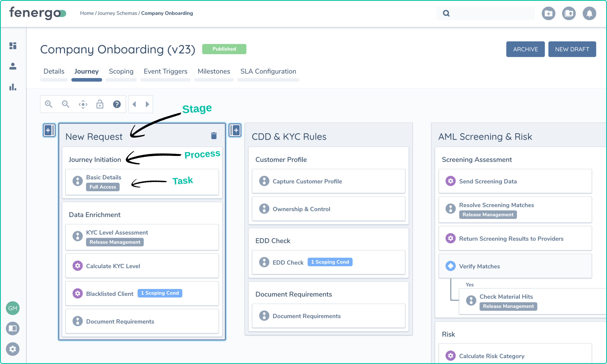Navigate to previous stage arrow
Image resolution: width=607 pixels, height=364 pixels.
134,104
